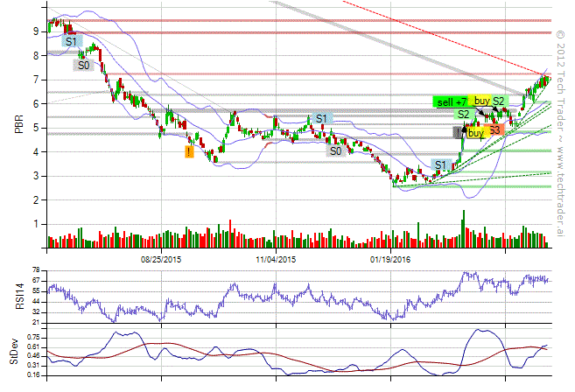Screen dimensions: 575x392
Task: Click the S1 label beside price level 9
Action: [72, 41]
